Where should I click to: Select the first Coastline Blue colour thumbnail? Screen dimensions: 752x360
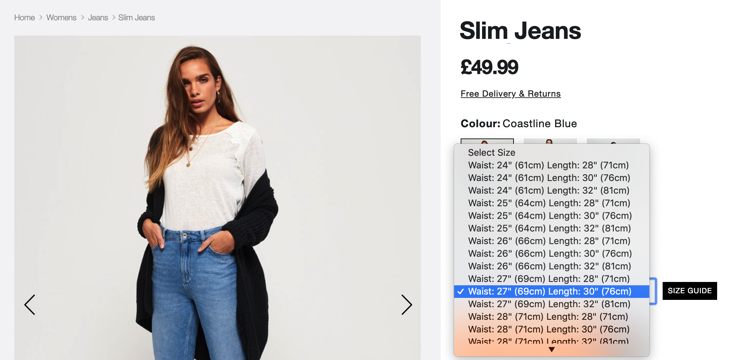point(487,141)
